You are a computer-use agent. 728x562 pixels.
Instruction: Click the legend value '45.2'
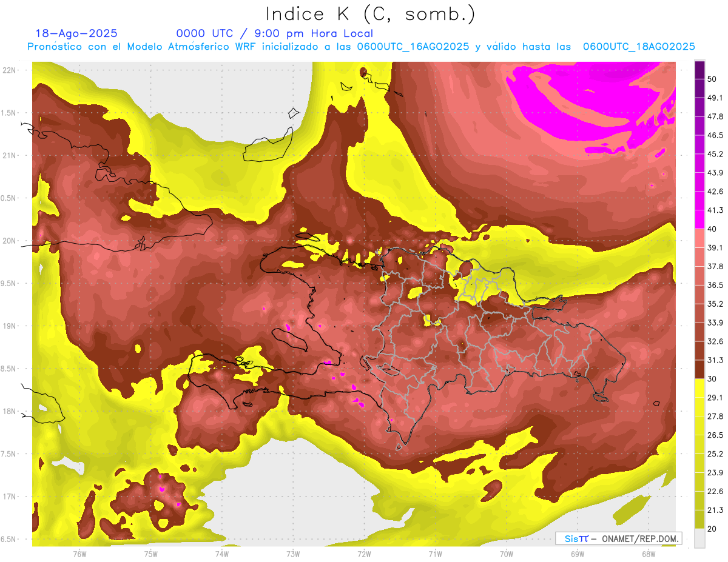coord(715,154)
